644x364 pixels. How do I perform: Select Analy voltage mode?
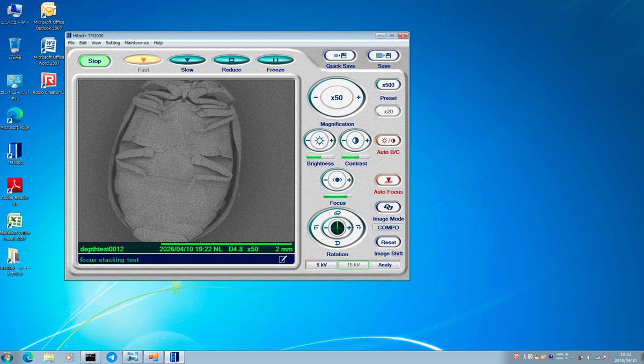click(x=385, y=265)
